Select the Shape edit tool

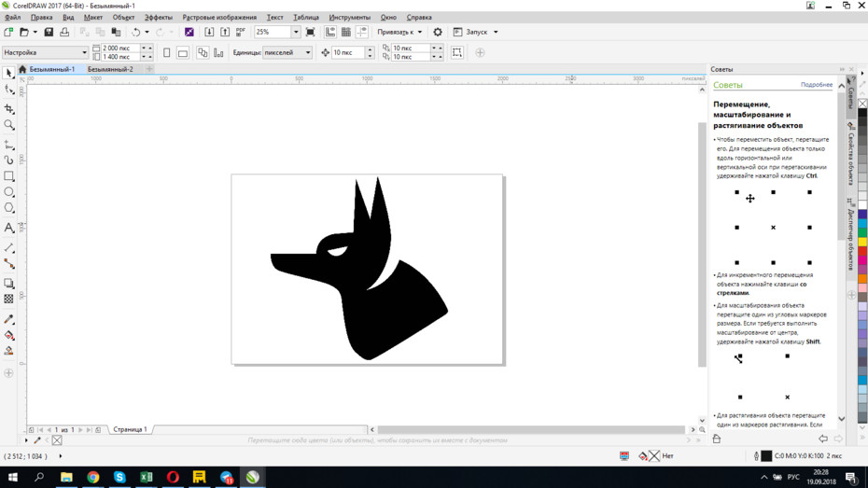(8, 90)
